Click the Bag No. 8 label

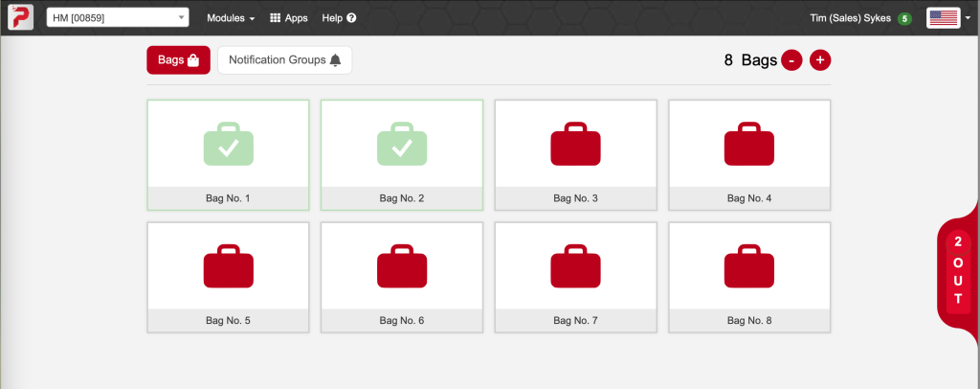click(749, 321)
